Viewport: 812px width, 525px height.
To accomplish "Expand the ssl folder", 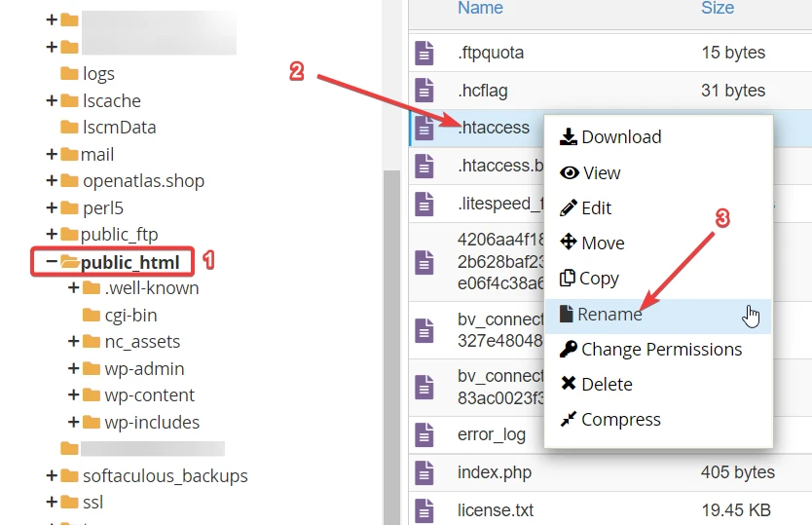I will click(x=52, y=503).
